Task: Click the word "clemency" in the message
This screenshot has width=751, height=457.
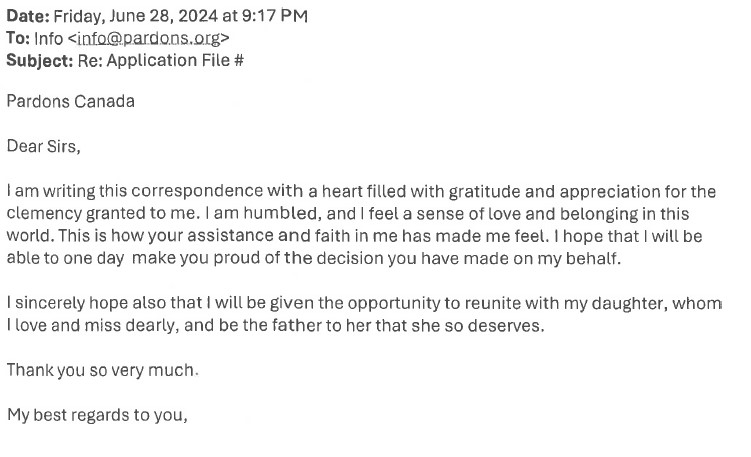Action: [x=44, y=214]
